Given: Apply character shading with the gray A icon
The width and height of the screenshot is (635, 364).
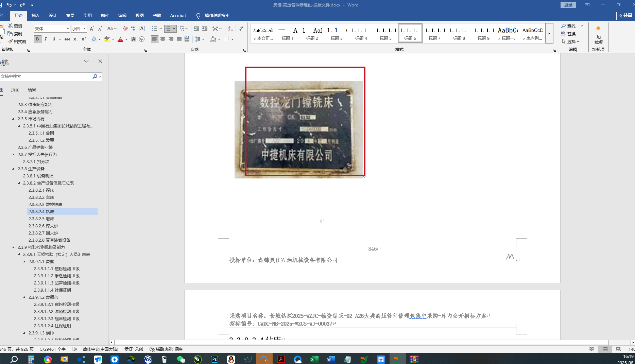Looking at the screenshot, I should click(x=134, y=39).
